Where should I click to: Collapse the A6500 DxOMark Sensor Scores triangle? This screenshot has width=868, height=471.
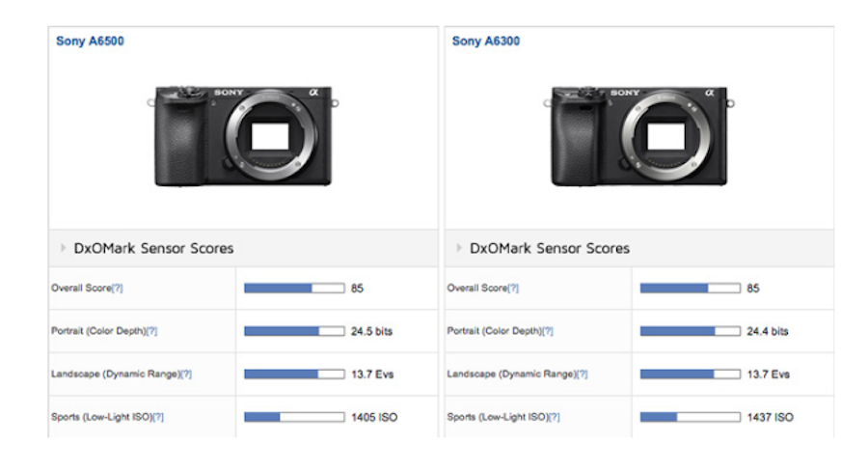(x=64, y=248)
